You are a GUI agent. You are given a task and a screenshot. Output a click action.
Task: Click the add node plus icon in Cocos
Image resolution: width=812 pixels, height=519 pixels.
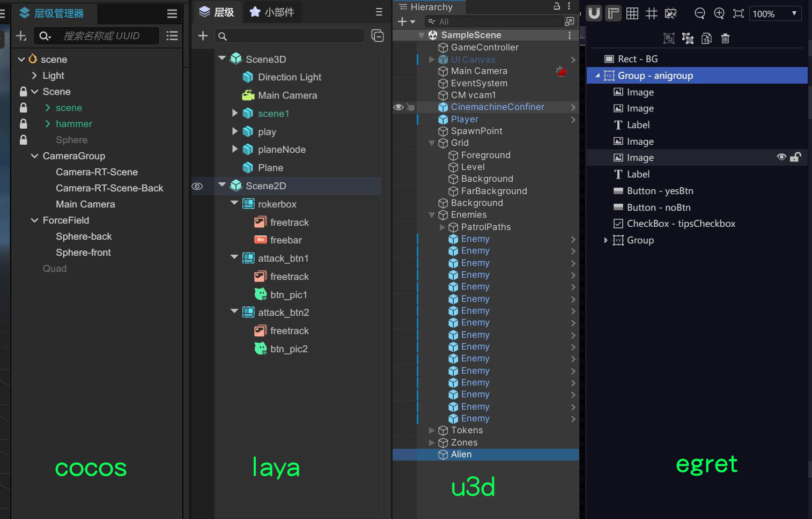click(x=21, y=36)
